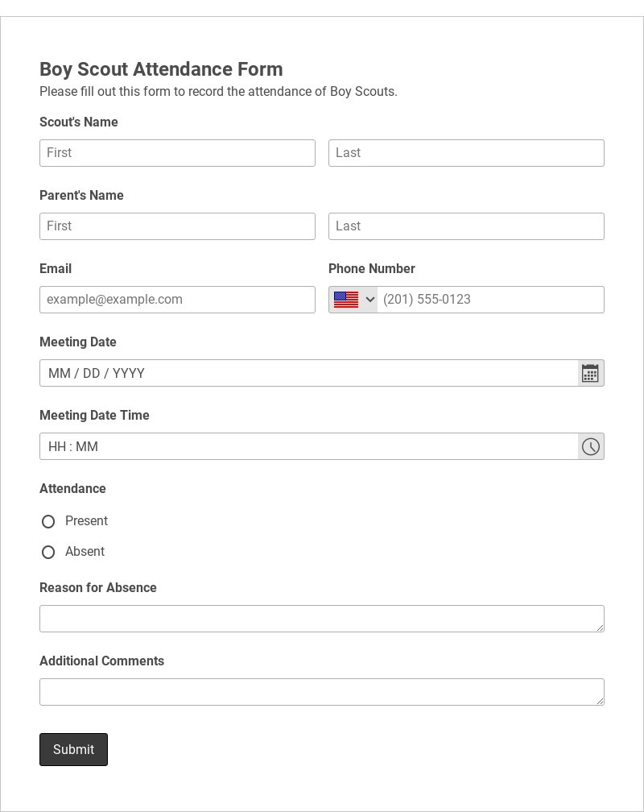This screenshot has height=812, width=644.
Task: Click the Reason for Absence text area
Action: coord(321,619)
